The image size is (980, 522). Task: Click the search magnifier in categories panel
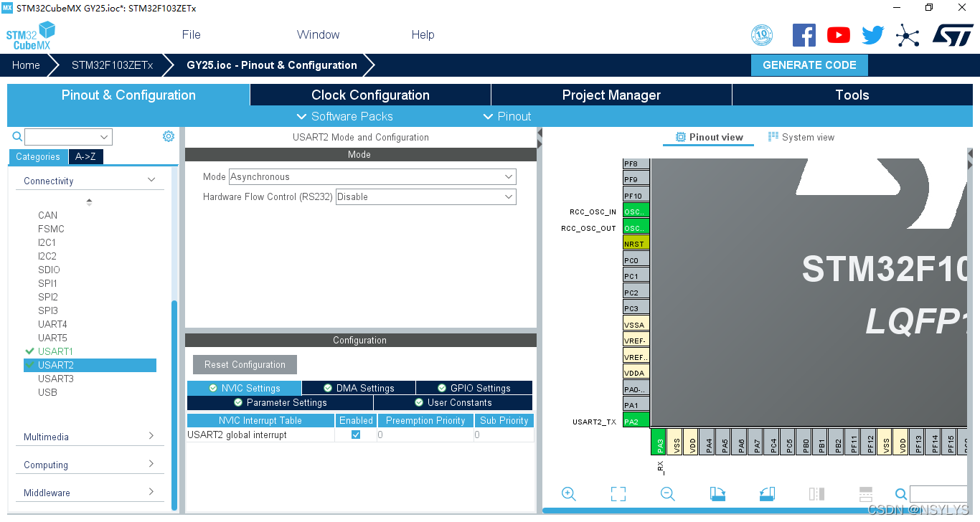tap(17, 136)
